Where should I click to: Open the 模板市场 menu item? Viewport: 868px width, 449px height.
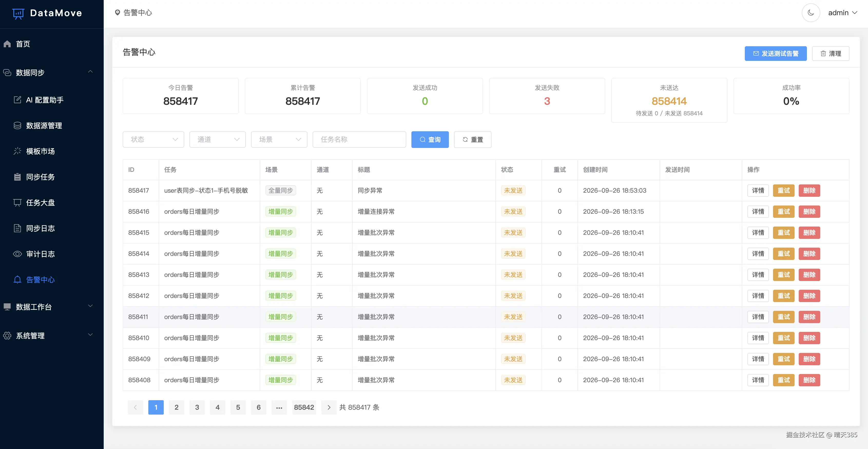(52, 151)
